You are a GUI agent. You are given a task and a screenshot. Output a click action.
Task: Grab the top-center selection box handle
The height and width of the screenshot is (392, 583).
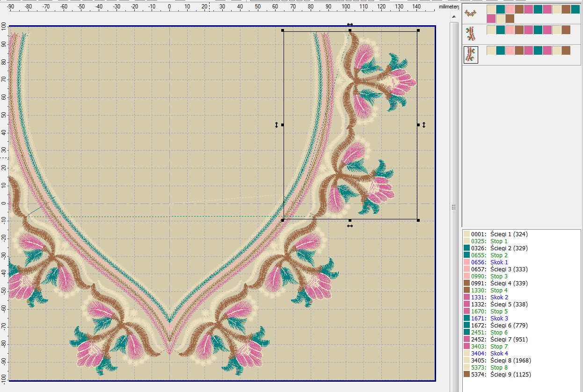(350, 30)
